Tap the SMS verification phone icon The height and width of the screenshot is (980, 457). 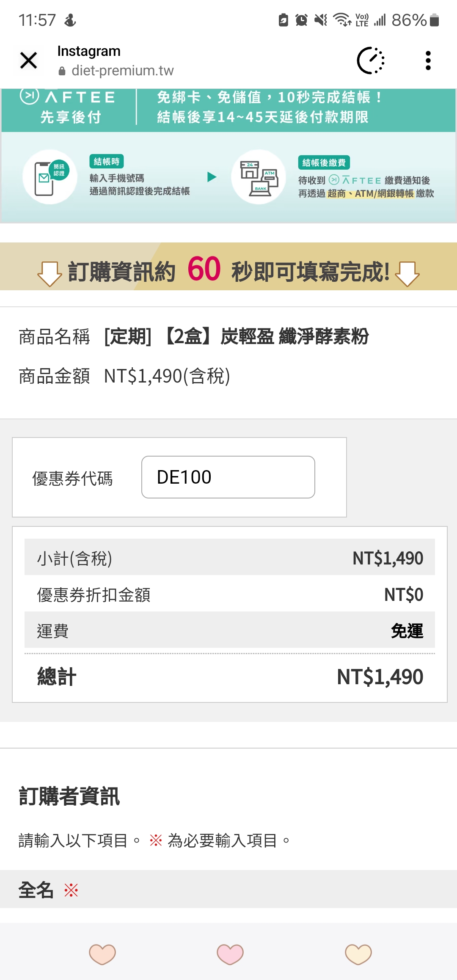coord(50,177)
